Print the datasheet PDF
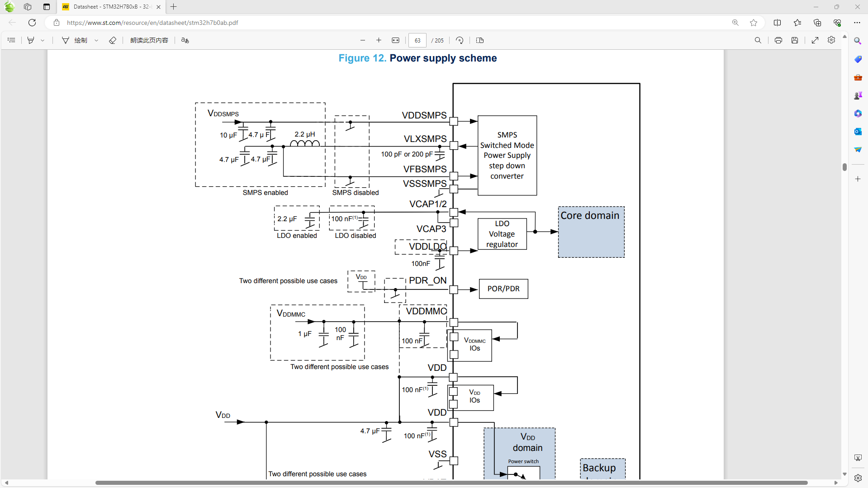The image size is (868, 488). coord(778,40)
